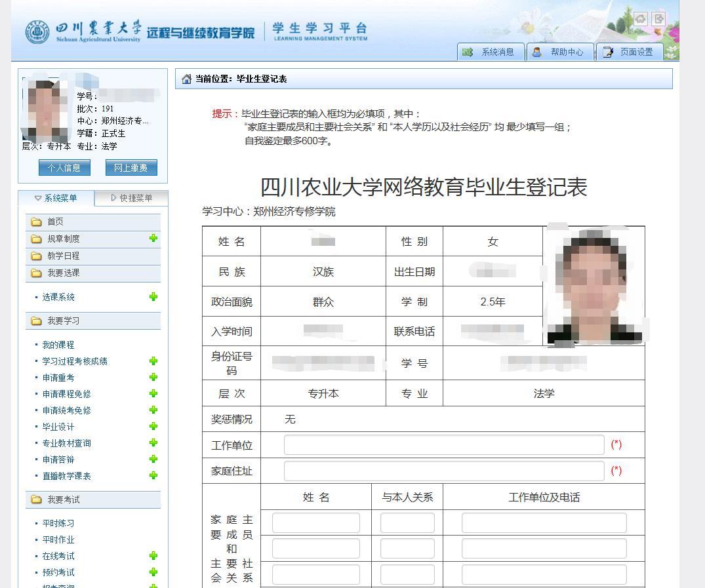Open 教学日程 menu folder
Viewport: 705px width, 588px height.
(x=93, y=256)
